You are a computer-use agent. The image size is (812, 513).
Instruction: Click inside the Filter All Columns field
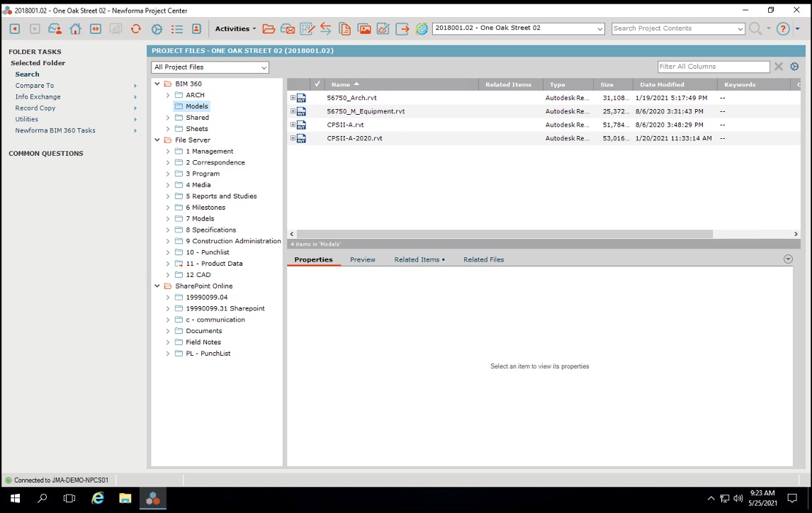tap(714, 67)
